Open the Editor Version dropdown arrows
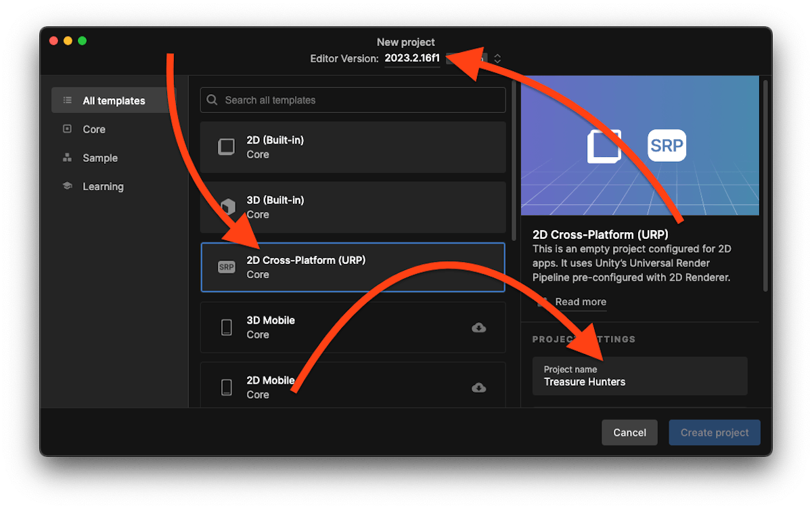Viewport: 812px width, 509px height. click(x=497, y=59)
